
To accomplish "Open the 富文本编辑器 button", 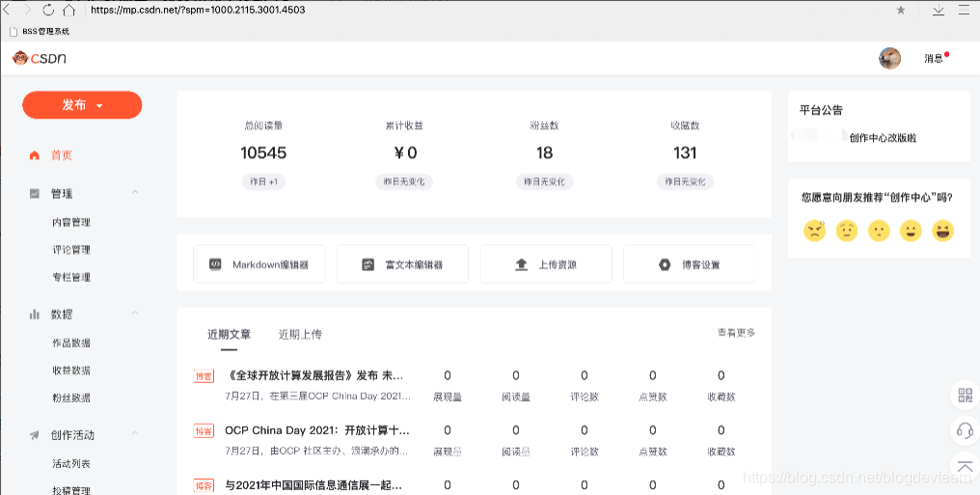I will click(402, 264).
